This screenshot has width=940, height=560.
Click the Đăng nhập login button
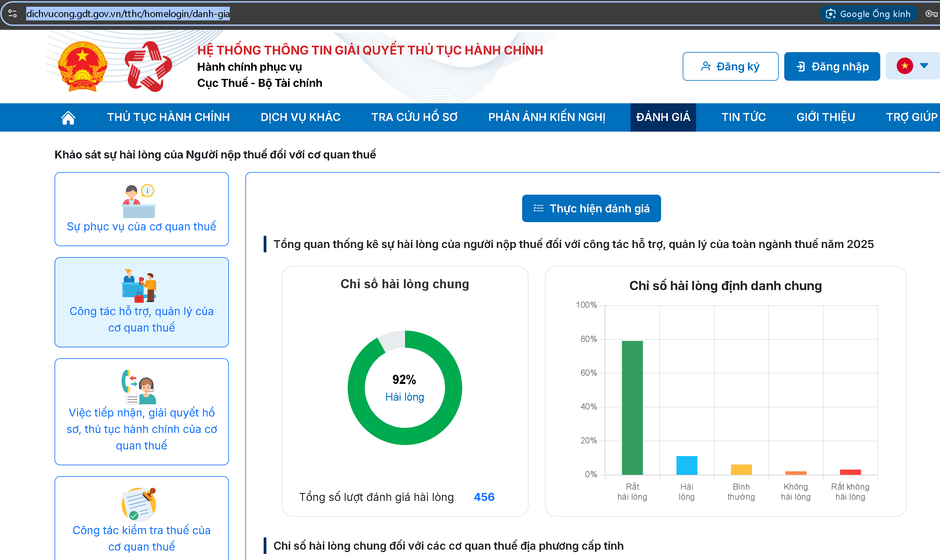click(832, 66)
